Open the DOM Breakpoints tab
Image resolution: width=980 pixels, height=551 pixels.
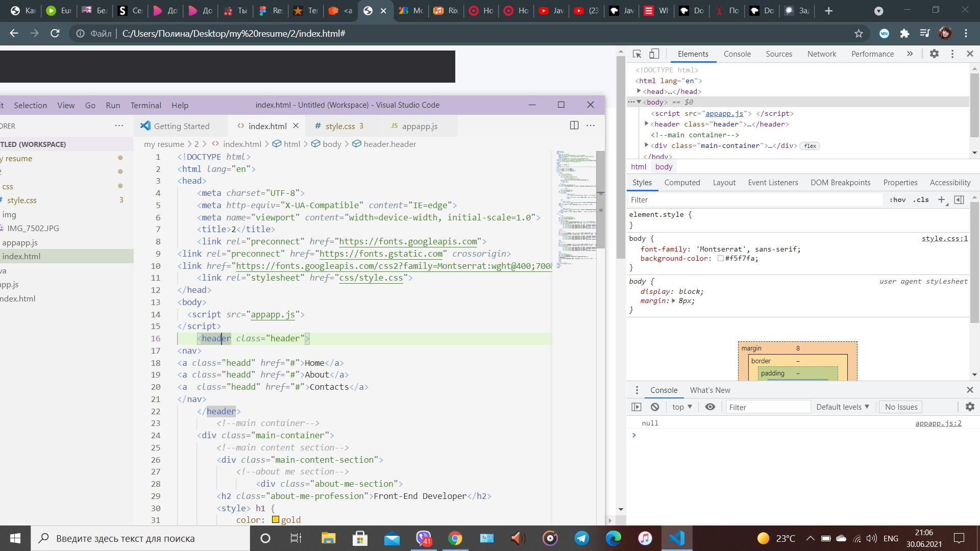[840, 183]
